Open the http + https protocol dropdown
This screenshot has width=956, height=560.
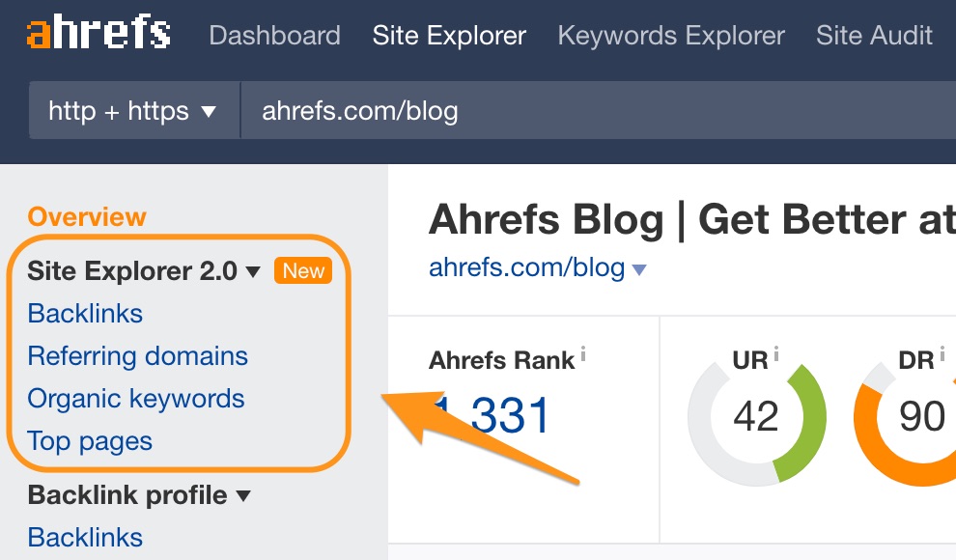[133, 112]
